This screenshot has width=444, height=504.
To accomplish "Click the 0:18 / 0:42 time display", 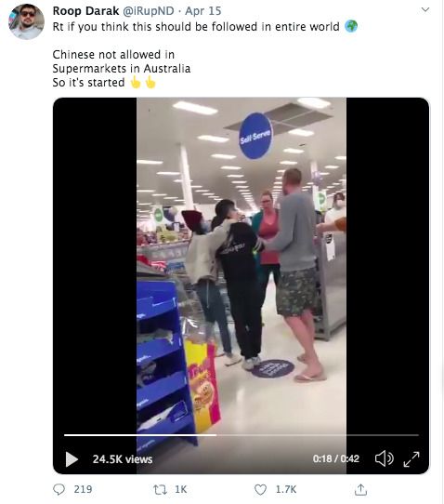I will pos(336,458).
